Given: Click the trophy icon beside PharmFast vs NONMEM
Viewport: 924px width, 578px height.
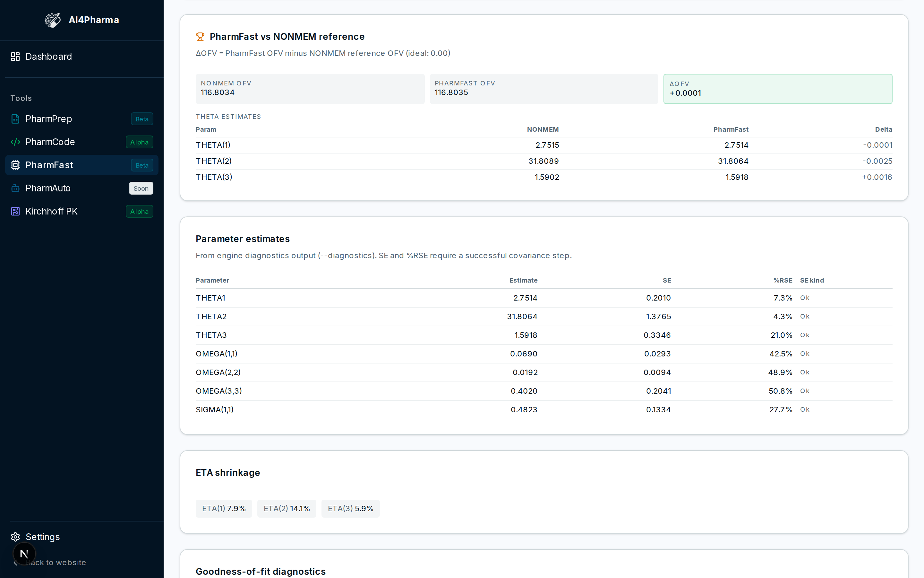Looking at the screenshot, I should coord(200,37).
